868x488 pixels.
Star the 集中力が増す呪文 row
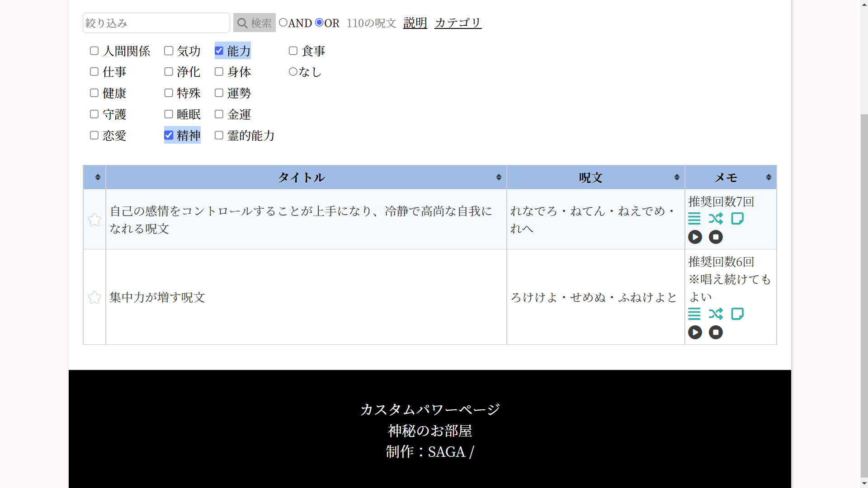94,297
